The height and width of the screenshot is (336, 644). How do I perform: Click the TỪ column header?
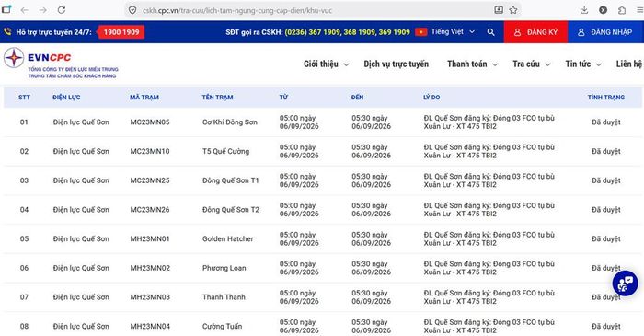click(x=283, y=98)
